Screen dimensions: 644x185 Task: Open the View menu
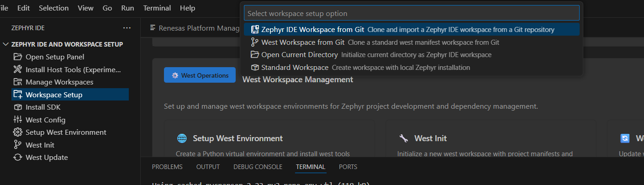pyautogui.click(x=86, y=8)
